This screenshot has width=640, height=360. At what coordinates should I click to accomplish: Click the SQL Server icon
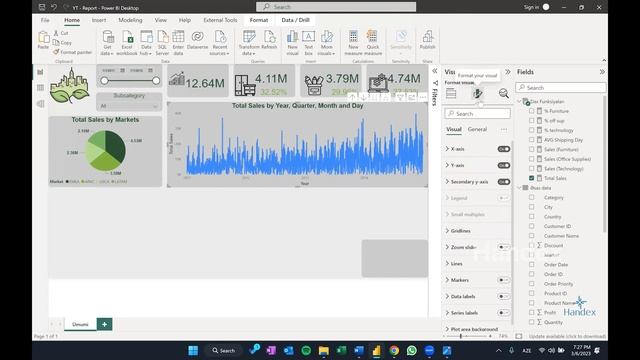pos(162,37)
